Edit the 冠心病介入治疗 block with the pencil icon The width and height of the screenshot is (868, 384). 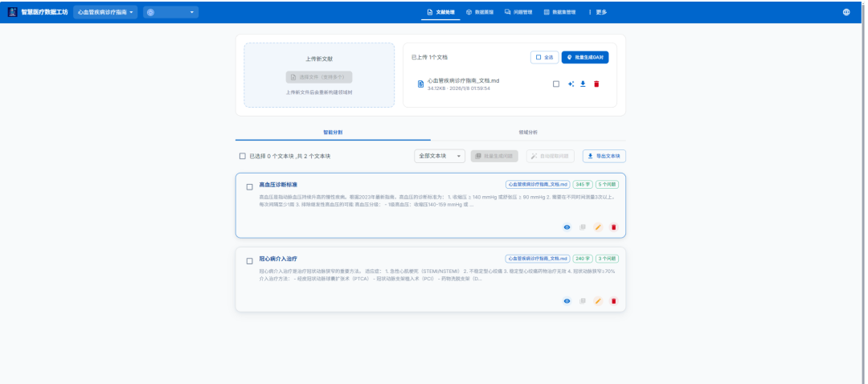[x=598, y=301]
